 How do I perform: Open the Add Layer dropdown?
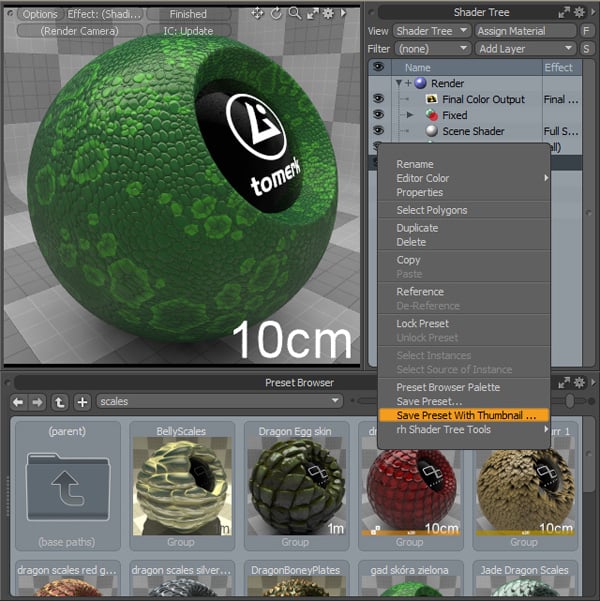pos(526,49)
